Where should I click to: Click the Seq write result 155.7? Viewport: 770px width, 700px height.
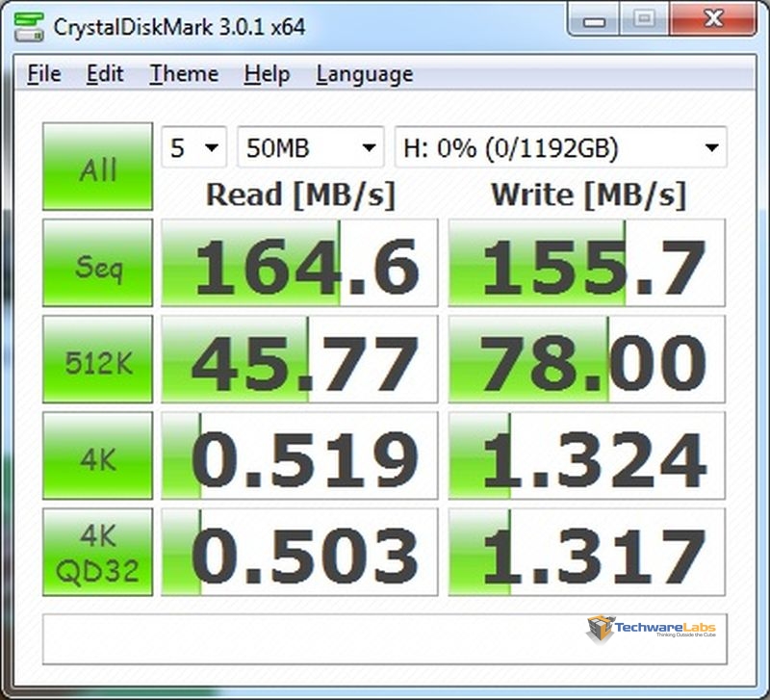coord(587,263)
